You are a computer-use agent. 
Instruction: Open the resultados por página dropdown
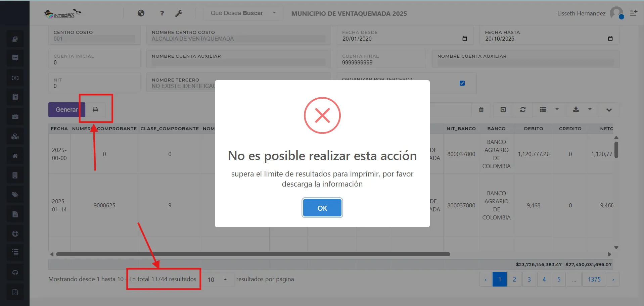click(218, 279)
